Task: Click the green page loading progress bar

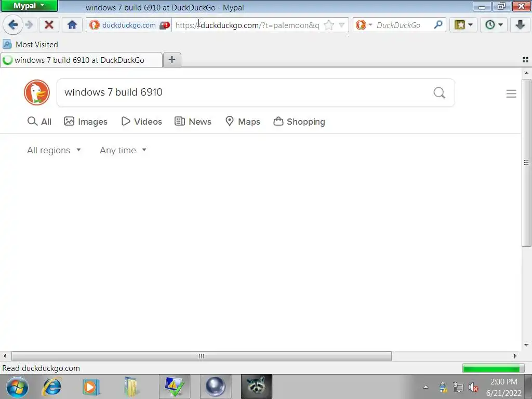Action: (x=493, y=368)
